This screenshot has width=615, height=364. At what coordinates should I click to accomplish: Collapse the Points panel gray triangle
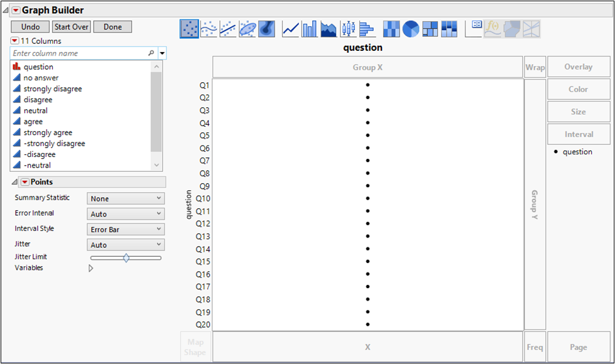click(x=14, y=182)
